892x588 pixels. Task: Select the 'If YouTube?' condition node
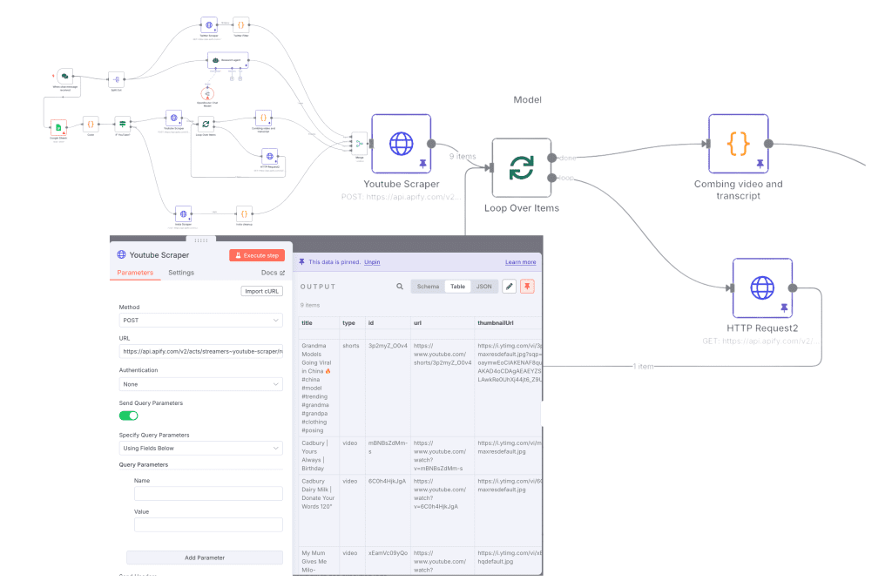122,124
